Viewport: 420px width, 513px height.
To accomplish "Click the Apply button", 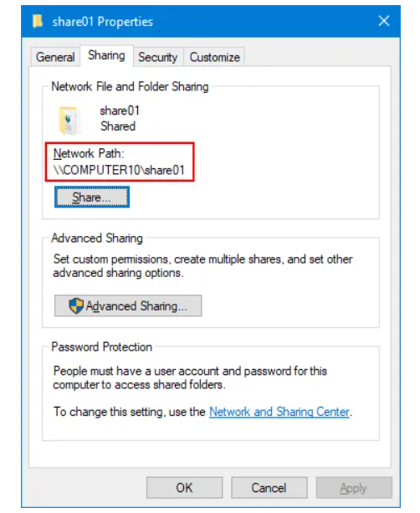I will point(354,488).
